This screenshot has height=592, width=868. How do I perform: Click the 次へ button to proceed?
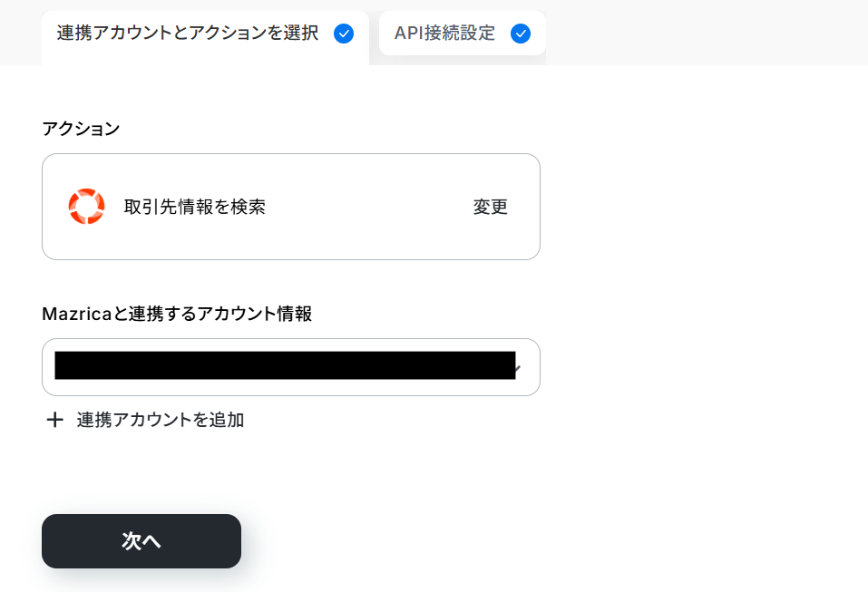[x=141, y=541]
